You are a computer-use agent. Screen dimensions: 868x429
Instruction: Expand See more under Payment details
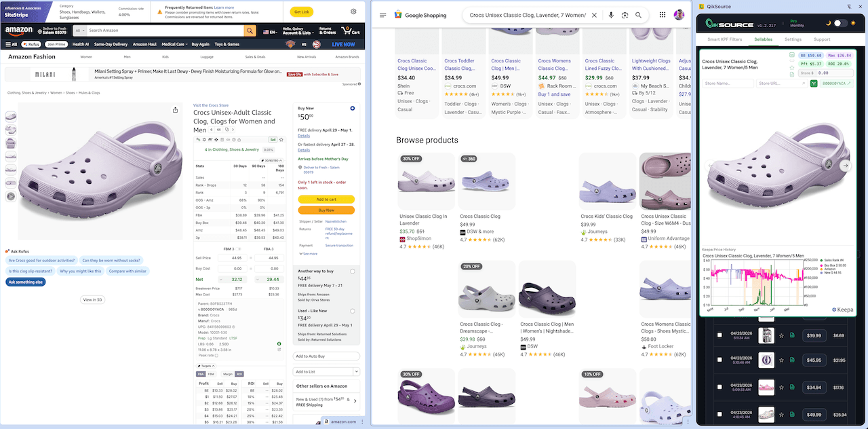(308, 254)
